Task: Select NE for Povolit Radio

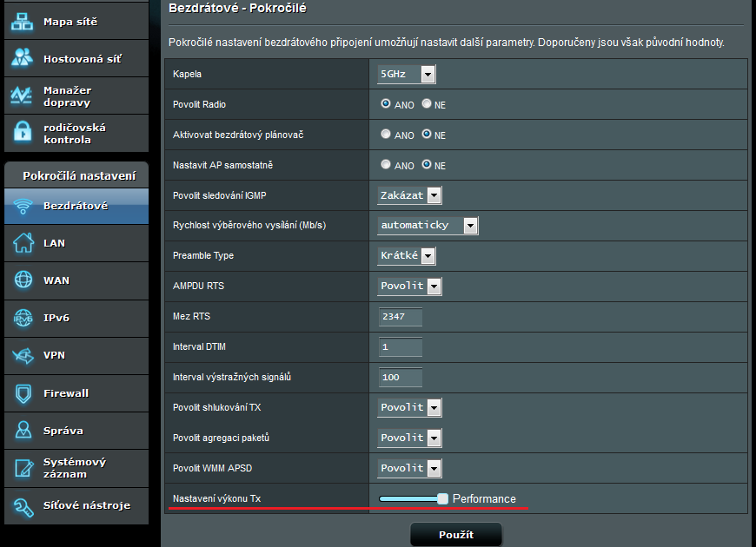Action: click(427, 104)
